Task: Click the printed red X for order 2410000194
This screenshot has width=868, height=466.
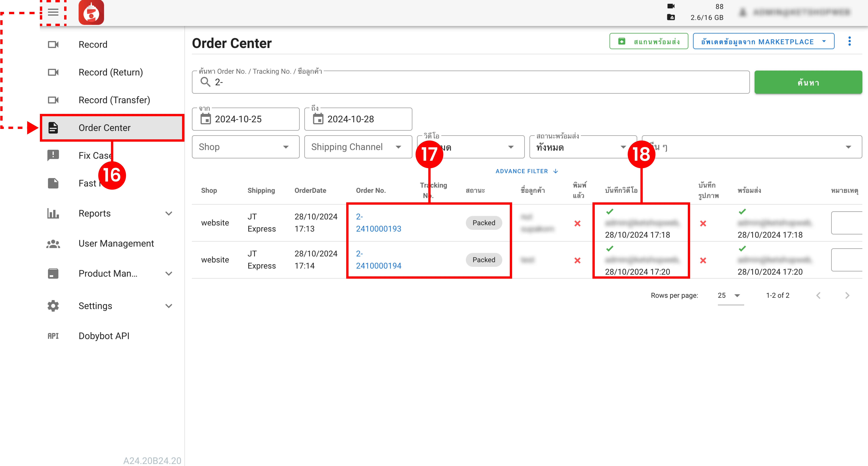Action: tap(578, 260)
